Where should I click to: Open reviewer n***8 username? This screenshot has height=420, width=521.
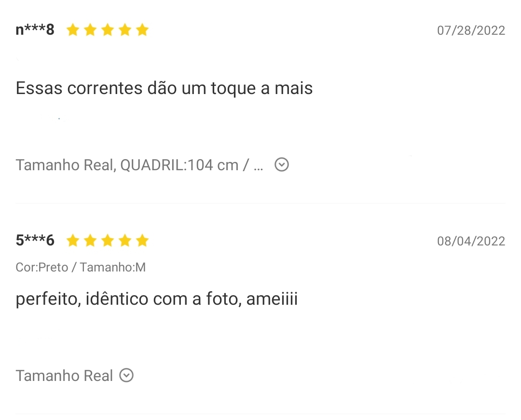35,29
